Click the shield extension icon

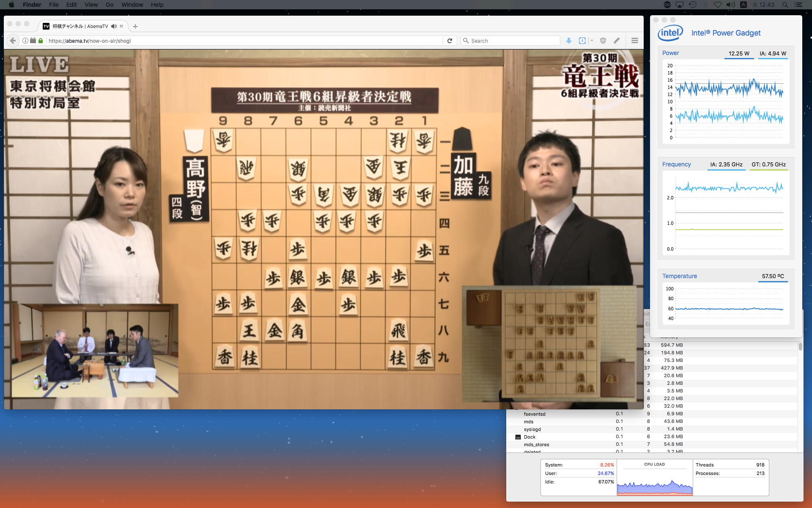[603, 41]
